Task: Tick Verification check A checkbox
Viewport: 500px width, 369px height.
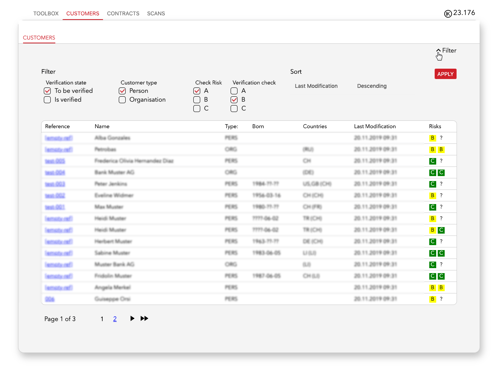Action: tap(234, 91)
